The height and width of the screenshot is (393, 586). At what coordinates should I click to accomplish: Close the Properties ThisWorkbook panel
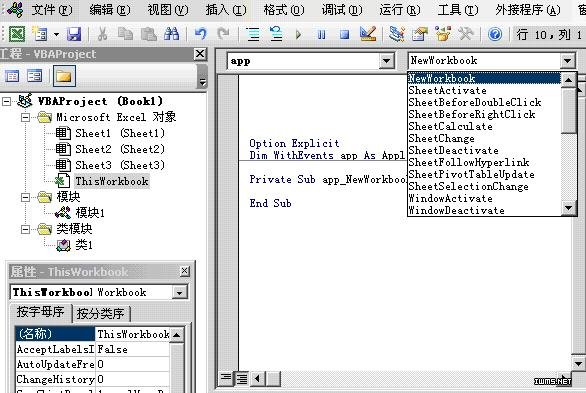185,271
